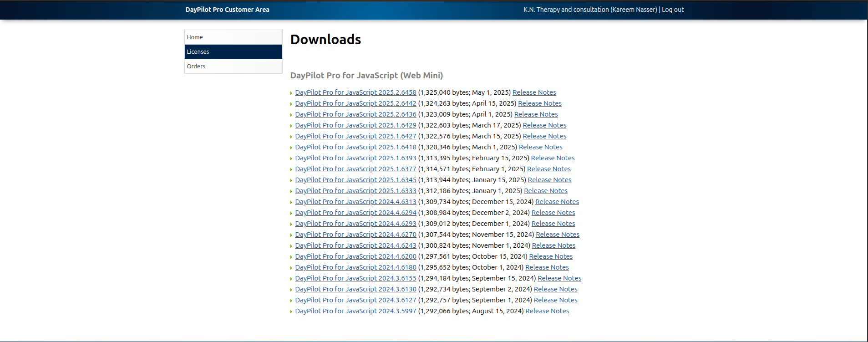
Task: Download DayPilot Pro for JavaScript 2024.3.5997
Action: click(355, 311)
